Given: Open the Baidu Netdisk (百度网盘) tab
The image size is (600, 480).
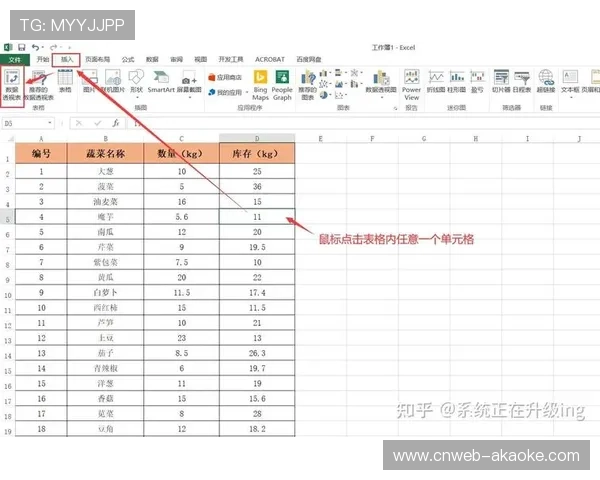Looking at the screenshot, I should tap(309, 59).
